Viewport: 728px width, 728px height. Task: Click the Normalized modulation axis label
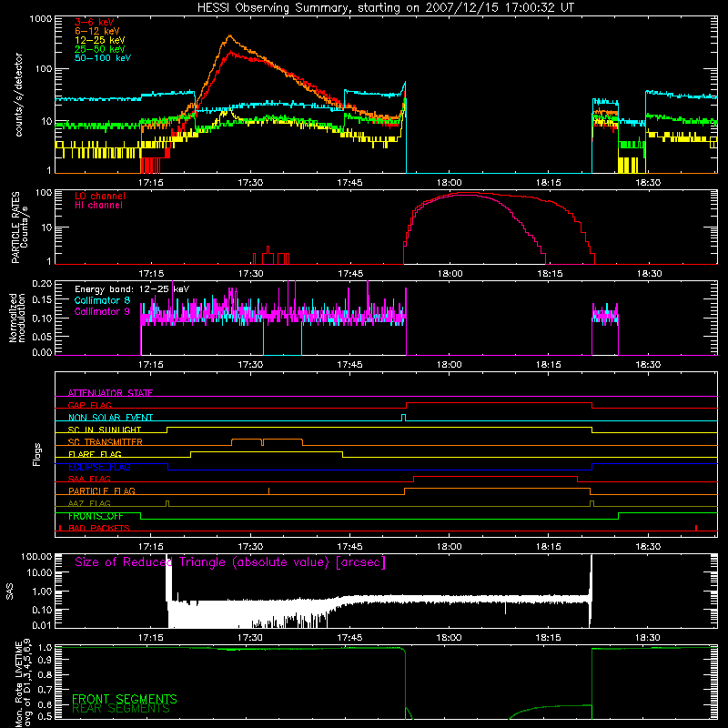point(16,318)
